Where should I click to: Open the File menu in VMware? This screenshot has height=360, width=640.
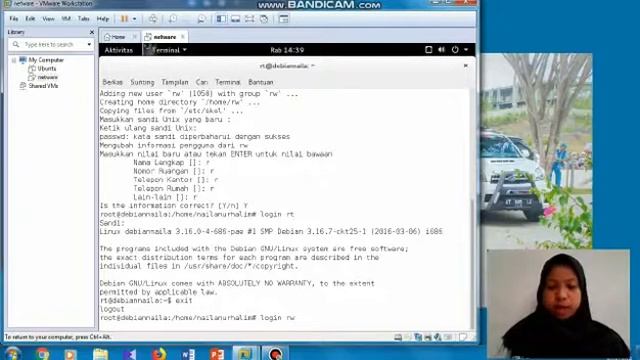pyautogui.click(x=13, y=19)
